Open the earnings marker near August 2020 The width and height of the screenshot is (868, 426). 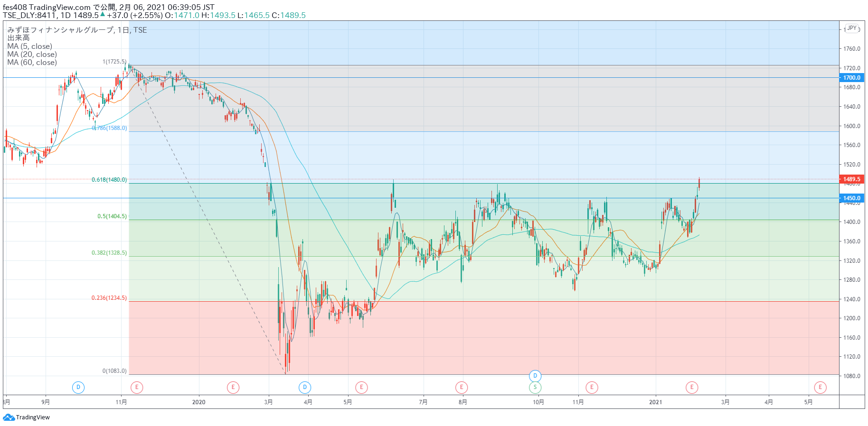[461, 387]
